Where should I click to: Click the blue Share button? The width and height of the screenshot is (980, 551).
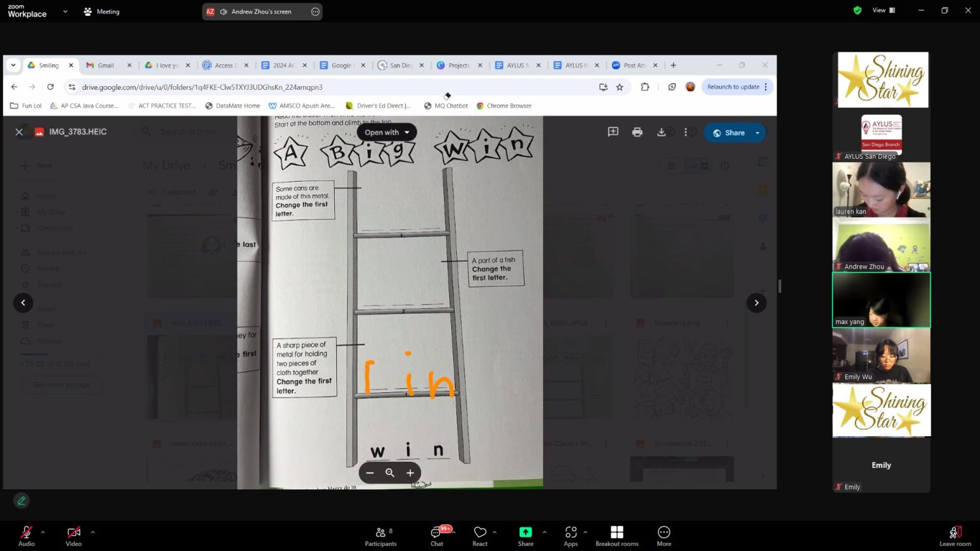coord(728,133)
